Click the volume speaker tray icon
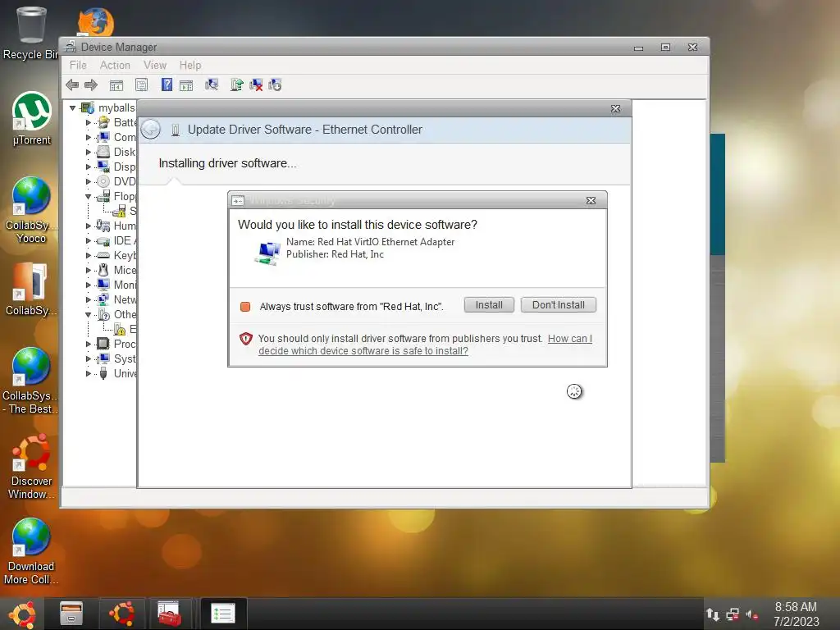 click(x=752, y=614)
